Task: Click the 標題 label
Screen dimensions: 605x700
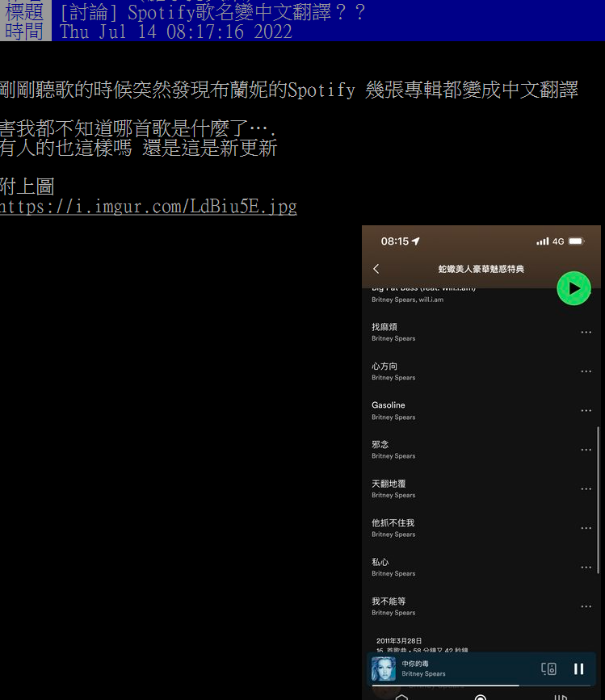Action: coord(24,11)
